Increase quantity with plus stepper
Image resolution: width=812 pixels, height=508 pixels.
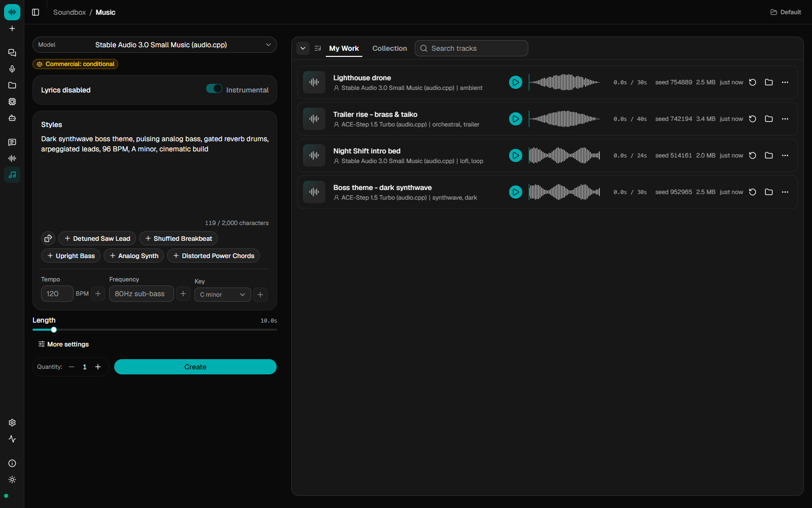click(98, 367)
